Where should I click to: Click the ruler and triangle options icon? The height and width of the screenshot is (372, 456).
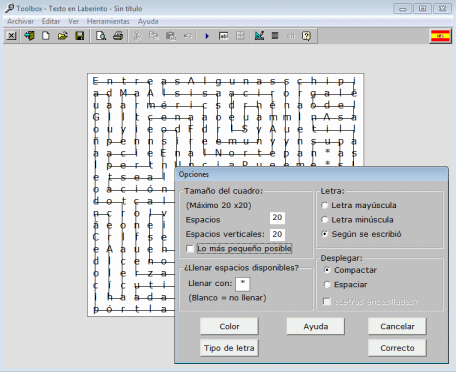[259, 36]
